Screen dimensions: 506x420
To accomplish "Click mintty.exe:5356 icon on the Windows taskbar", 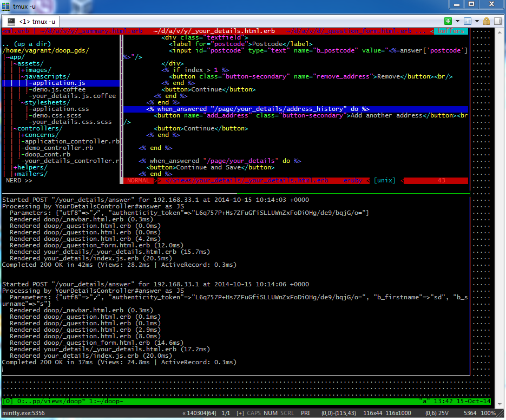I will point(24,412).
